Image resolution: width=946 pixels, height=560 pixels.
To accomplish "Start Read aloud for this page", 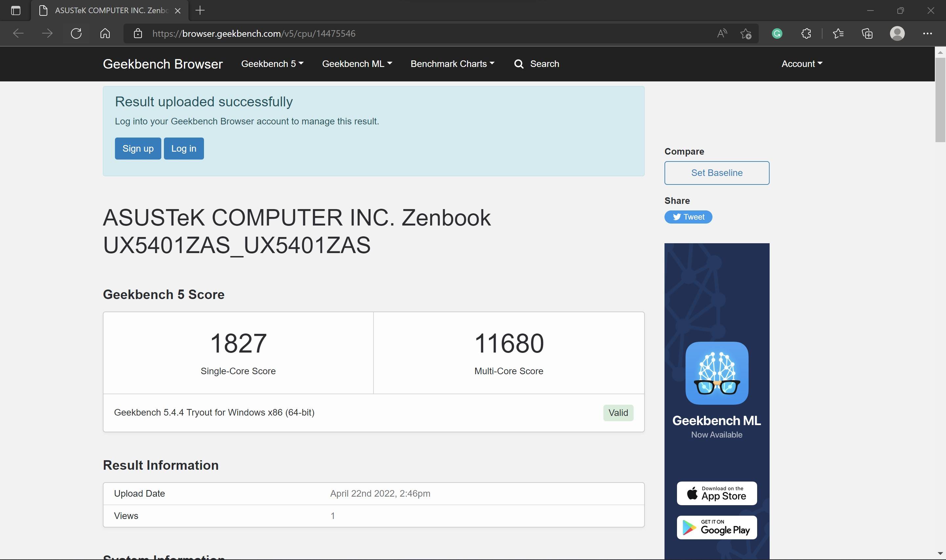I will (x=722, y=33).
